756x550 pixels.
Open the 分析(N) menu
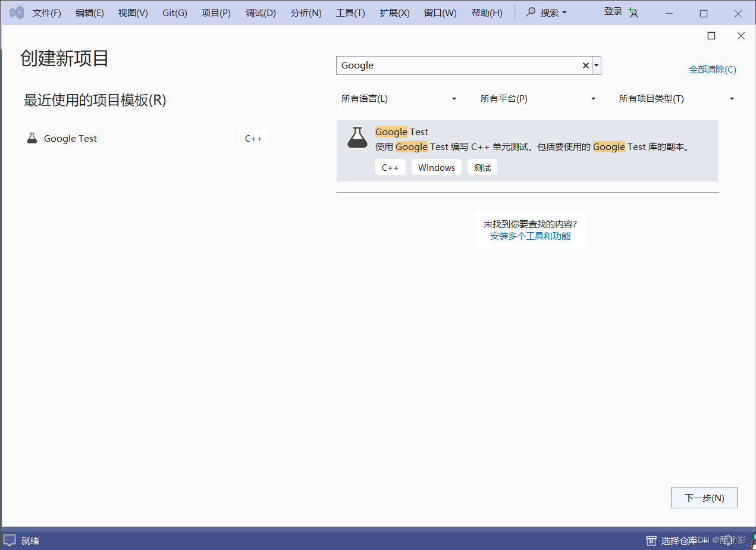click(306, 13)
